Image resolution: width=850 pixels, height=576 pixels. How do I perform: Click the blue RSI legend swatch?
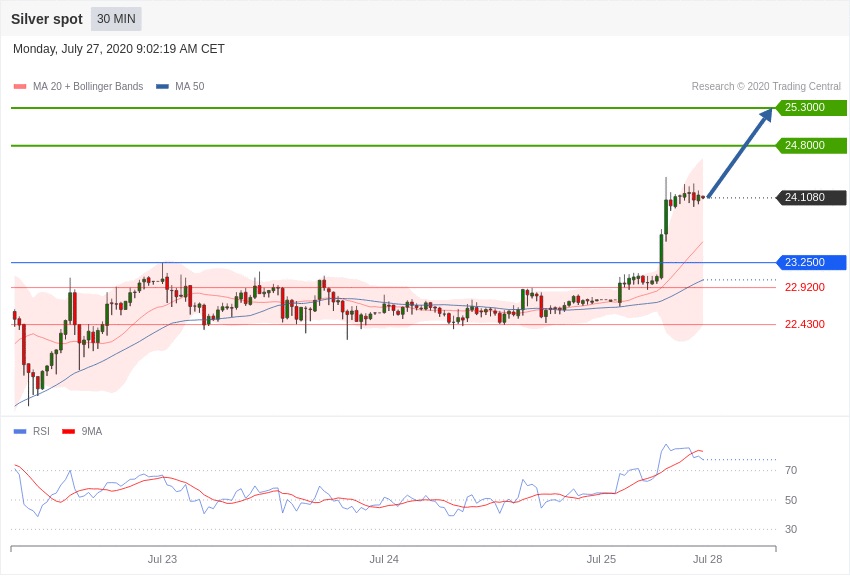[x=20, y=431]
